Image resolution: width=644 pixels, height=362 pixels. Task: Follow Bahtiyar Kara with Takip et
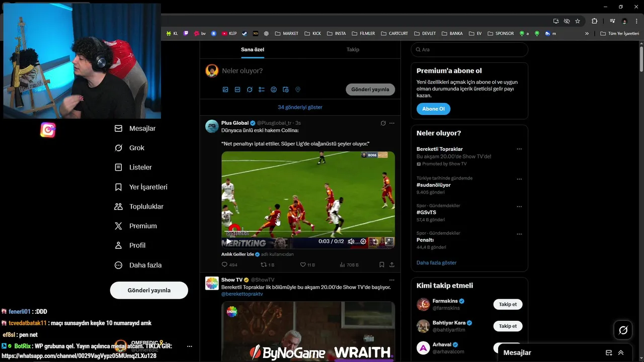click(x=508, y=326)
